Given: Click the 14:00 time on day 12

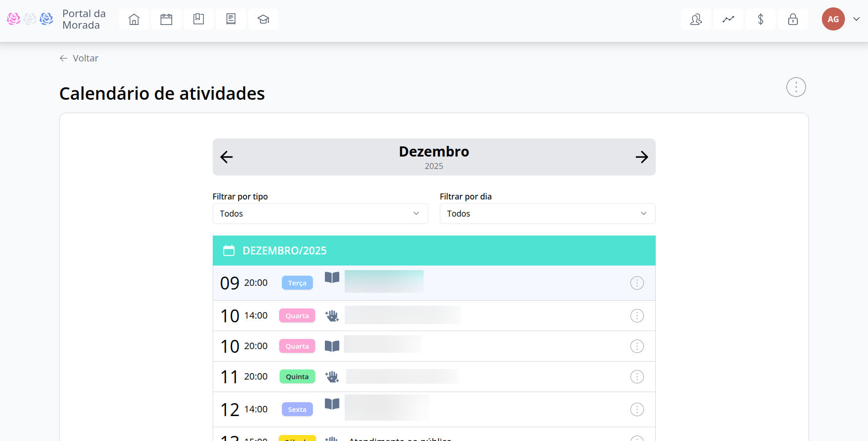Looking at the screenshot, I should tap(256, 409).
